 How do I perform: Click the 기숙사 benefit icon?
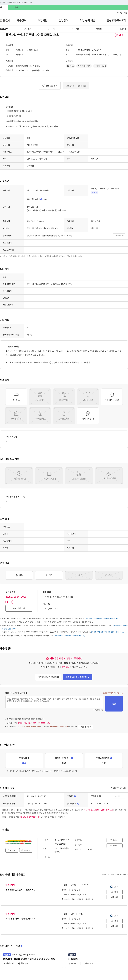click(x=40, y=397)
